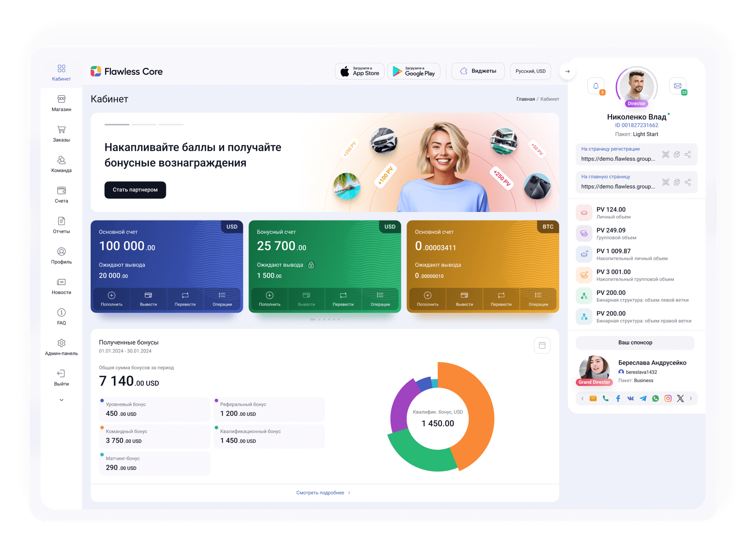Copy the registration page link
756x543 pixels.
(677, 154)
